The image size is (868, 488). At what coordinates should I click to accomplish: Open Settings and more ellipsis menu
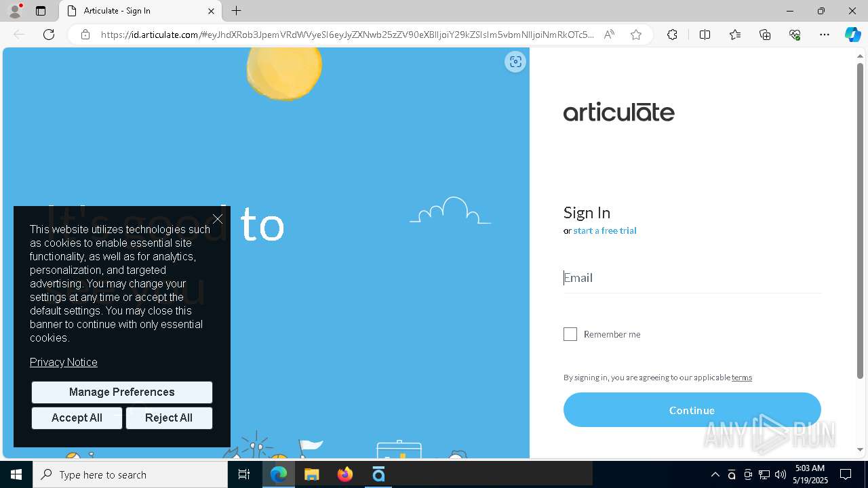[x=825, y=35]
